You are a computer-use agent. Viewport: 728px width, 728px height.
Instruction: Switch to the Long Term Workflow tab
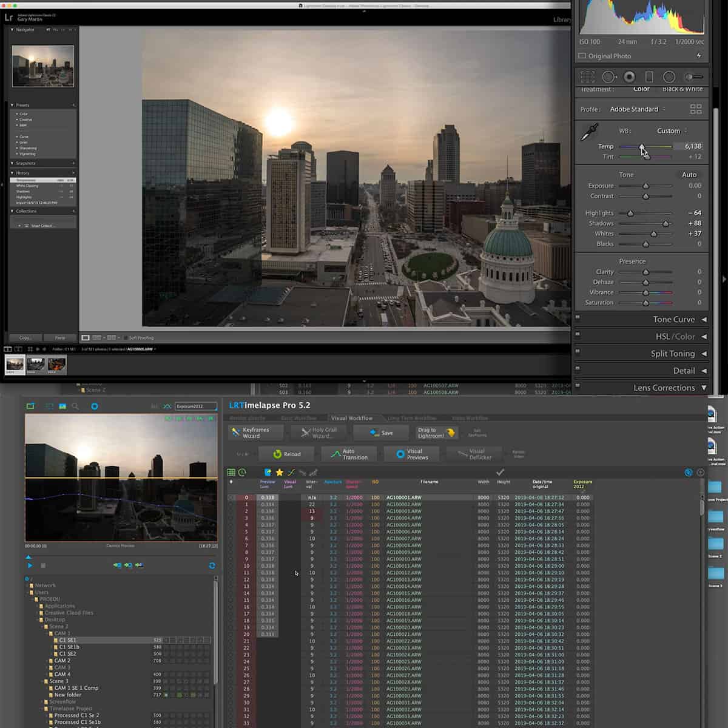tap(413, 418)
